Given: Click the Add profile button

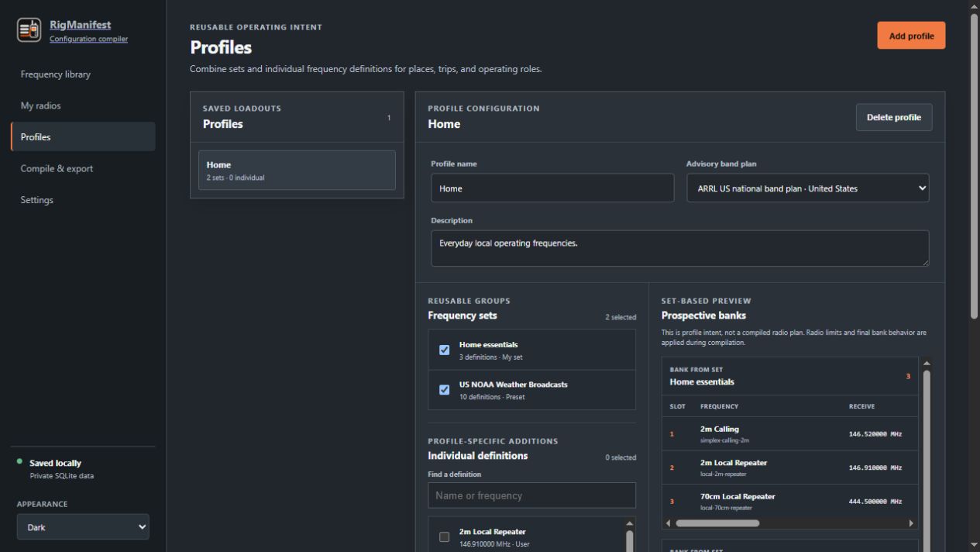Looking at the screenshot, I should 911,36.
